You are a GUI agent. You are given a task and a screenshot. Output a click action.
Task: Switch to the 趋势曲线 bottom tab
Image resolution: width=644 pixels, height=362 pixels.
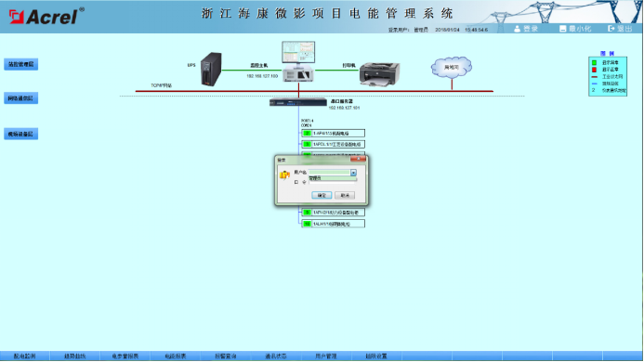click(74, 356)
